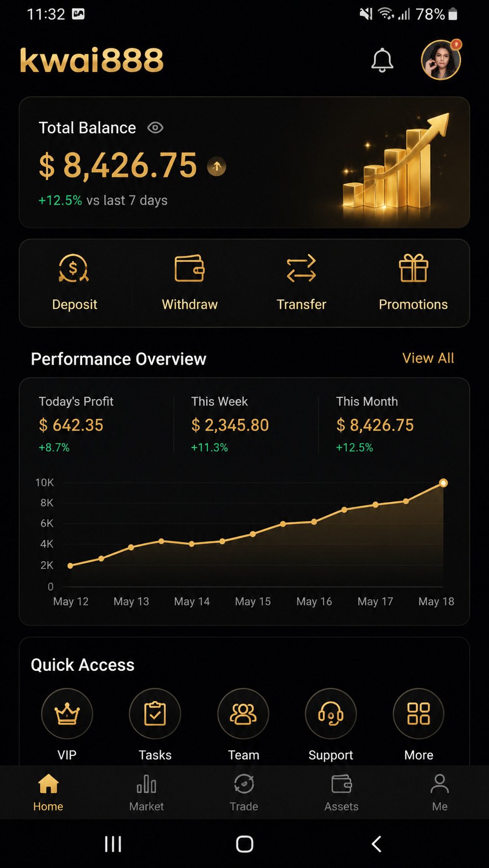The width and height of the screenshot is (489, 868).
Task: Open the Withdraw wallet icon
Action: point(190,268)
